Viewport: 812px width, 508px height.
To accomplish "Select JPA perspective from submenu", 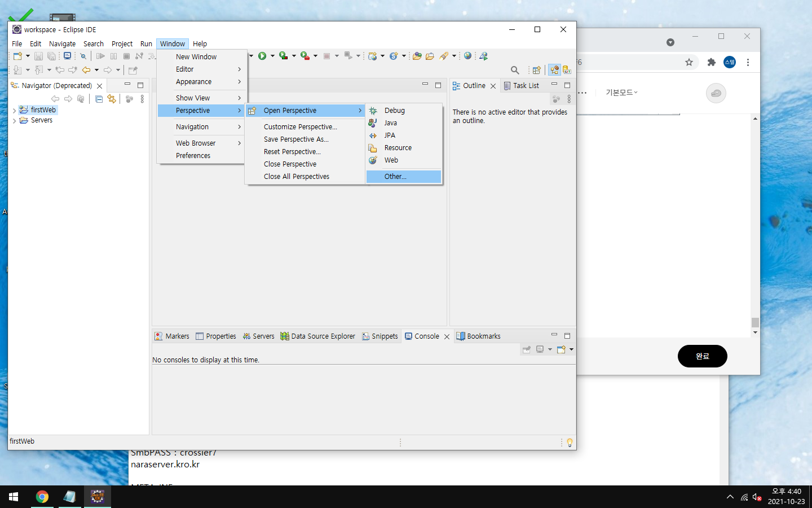I will [404, 135].
